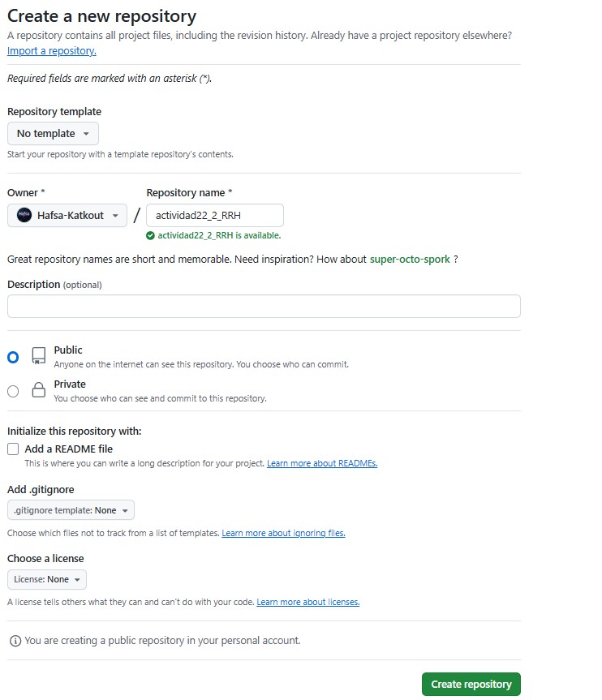Click the green availability checkmark icon
The height and width of the screenshot is (700, 602).
click(x=150, y=235)
